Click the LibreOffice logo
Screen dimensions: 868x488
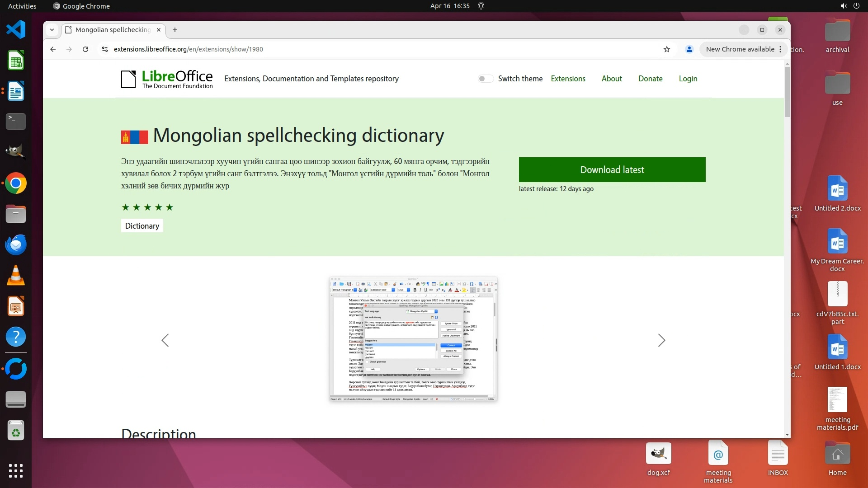point(167,79)
